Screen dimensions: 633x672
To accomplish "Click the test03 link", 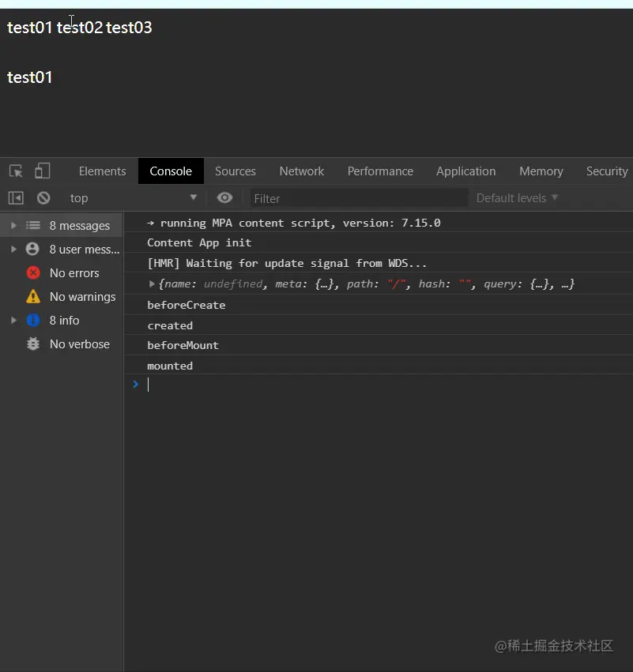I will (129, 28).
